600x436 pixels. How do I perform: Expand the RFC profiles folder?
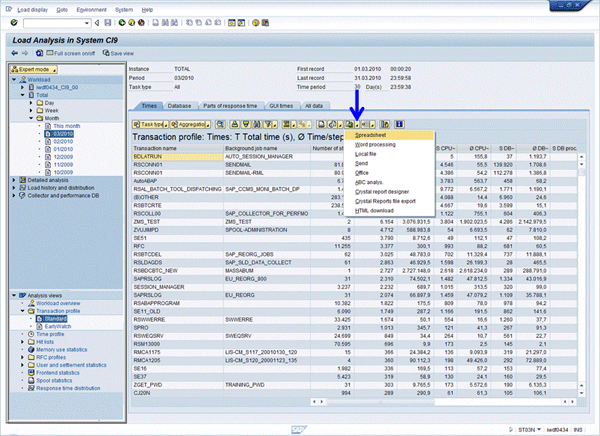click(x=23, y=357)
